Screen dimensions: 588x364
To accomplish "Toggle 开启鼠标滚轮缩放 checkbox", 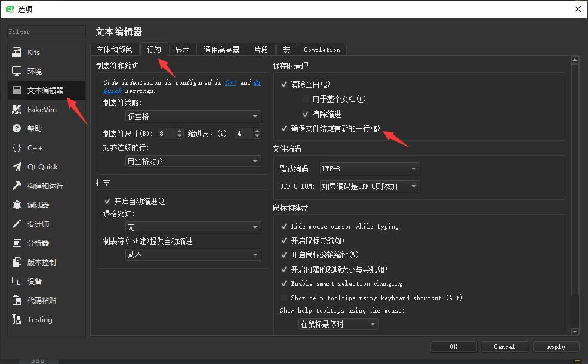I will 284,255.
